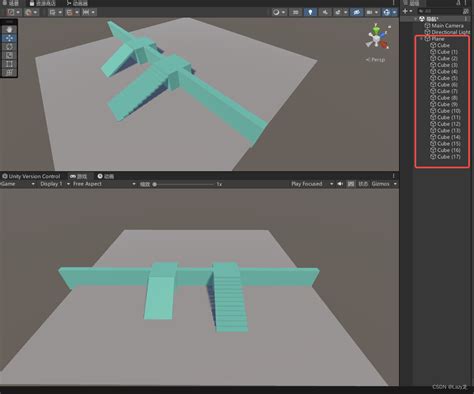Toggle mute audio in Game view
This screenshot has height=394, width=474.
click(x=340, y=184)
